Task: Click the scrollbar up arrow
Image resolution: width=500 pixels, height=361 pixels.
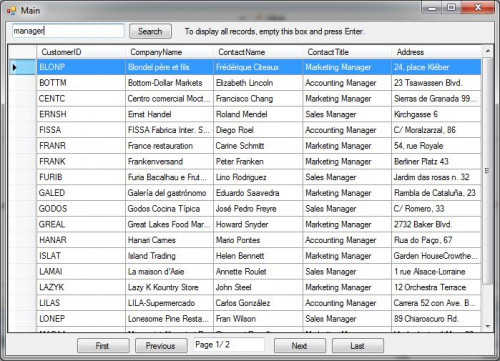Action: (x=488, y=51)
